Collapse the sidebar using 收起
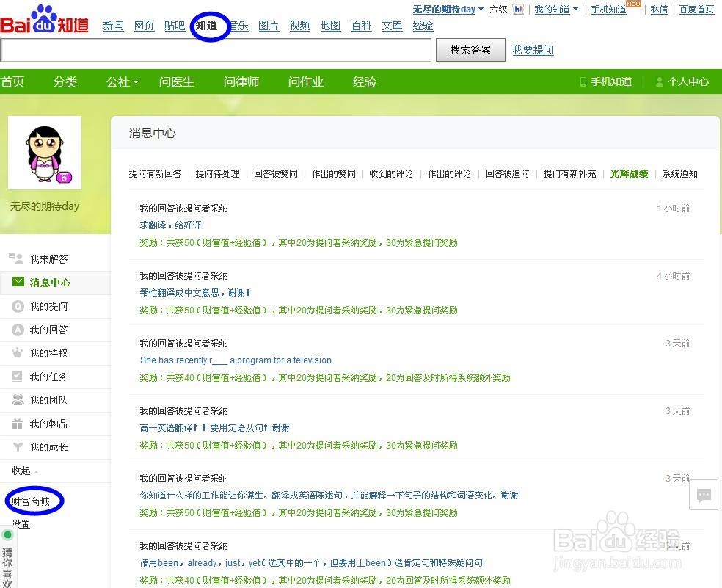Screen dimensions: 722x588 [21, 470]
